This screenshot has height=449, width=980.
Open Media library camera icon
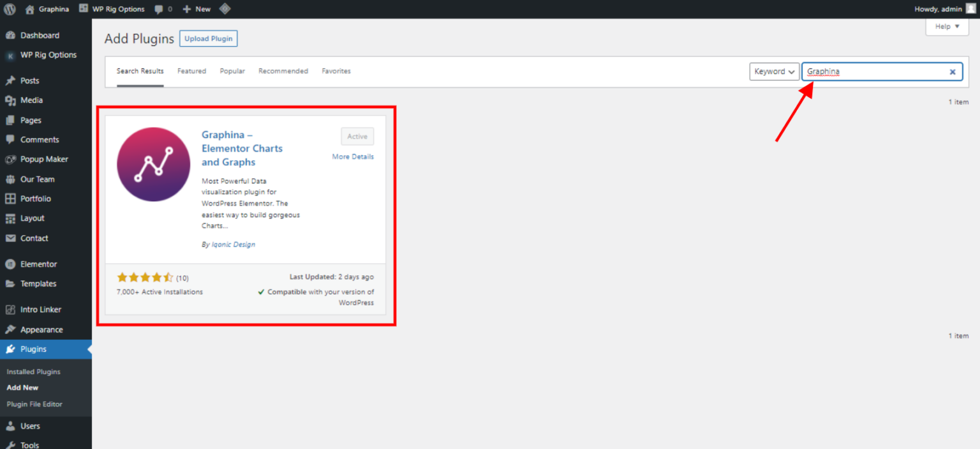[13, 100]
